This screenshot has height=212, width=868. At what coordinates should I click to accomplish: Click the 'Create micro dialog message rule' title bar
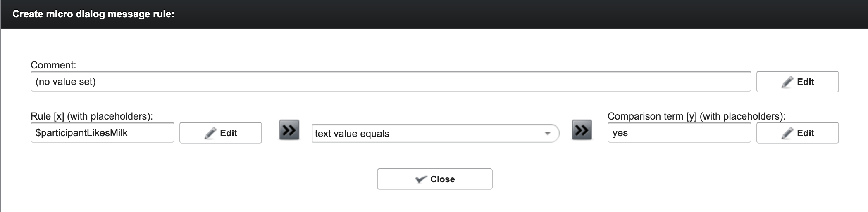click(x=434, y=14)
